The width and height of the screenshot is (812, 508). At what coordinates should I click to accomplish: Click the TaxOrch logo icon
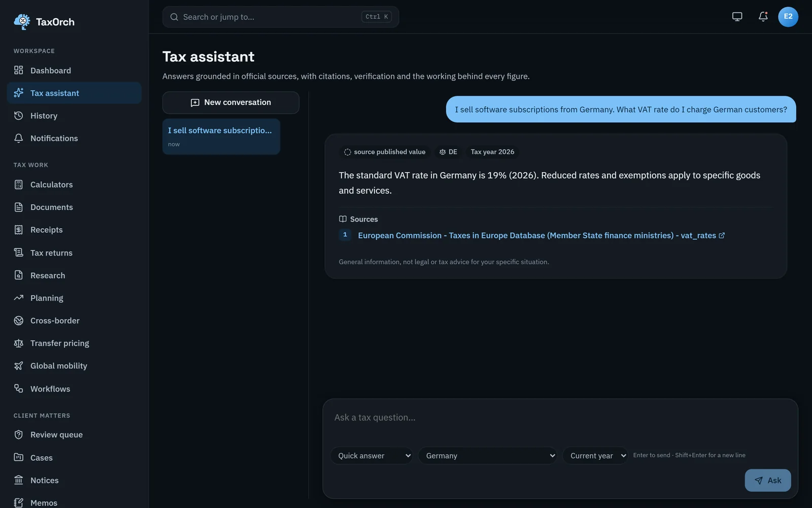pyautogui.click(x=22, y=21)
